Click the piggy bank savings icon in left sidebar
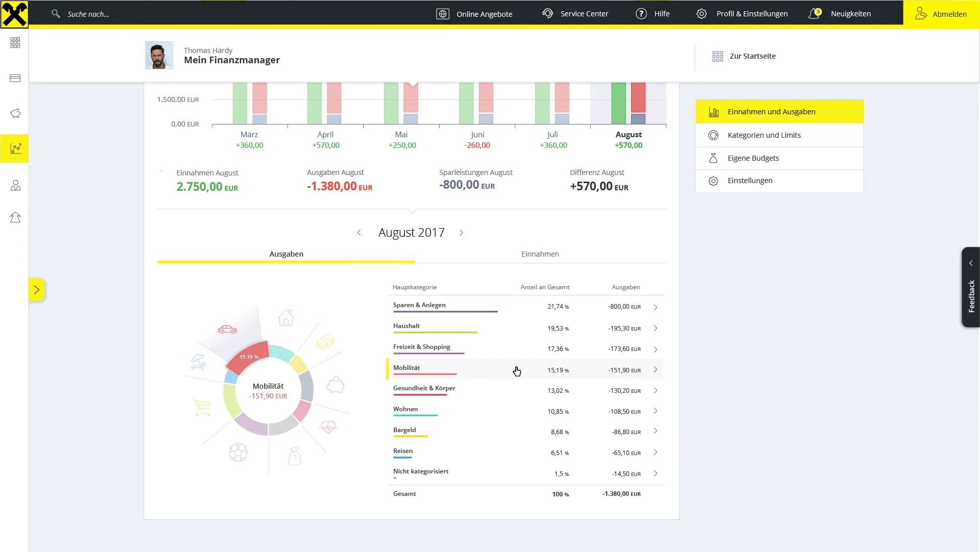The image size is (980, 552). tap(15, 113)
